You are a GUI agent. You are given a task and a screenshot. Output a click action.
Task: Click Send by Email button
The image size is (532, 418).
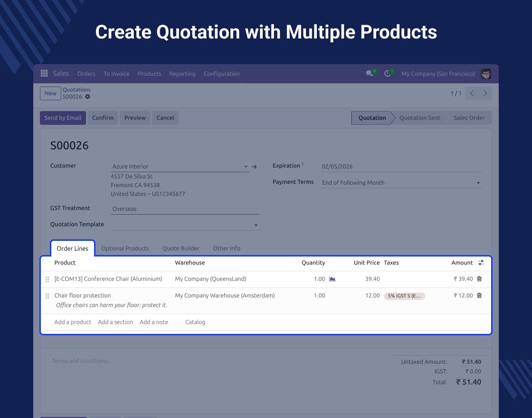[x=63, y=118]
